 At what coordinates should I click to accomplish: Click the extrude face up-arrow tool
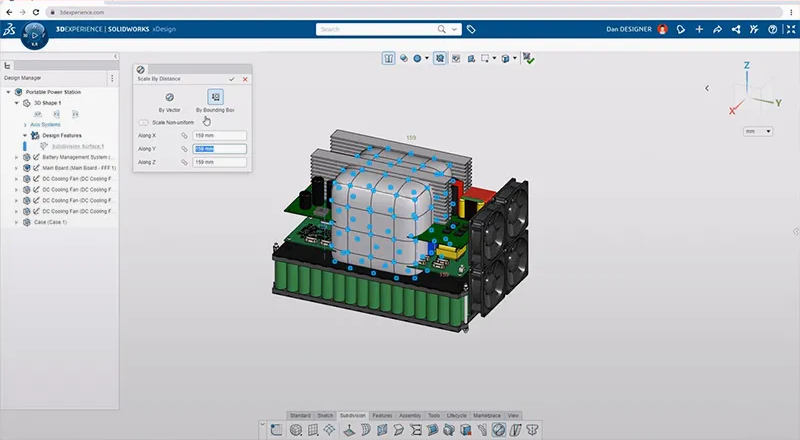[348, 430]
